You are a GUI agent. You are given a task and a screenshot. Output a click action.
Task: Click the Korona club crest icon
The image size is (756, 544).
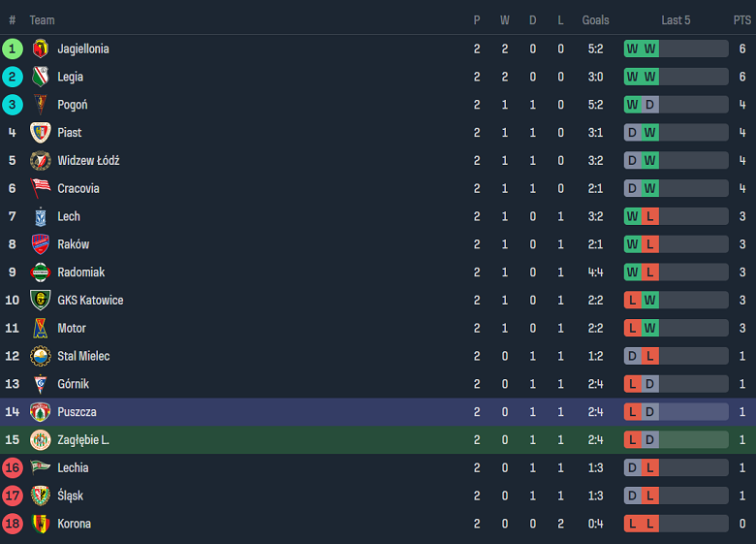click(x=40, y=524)
